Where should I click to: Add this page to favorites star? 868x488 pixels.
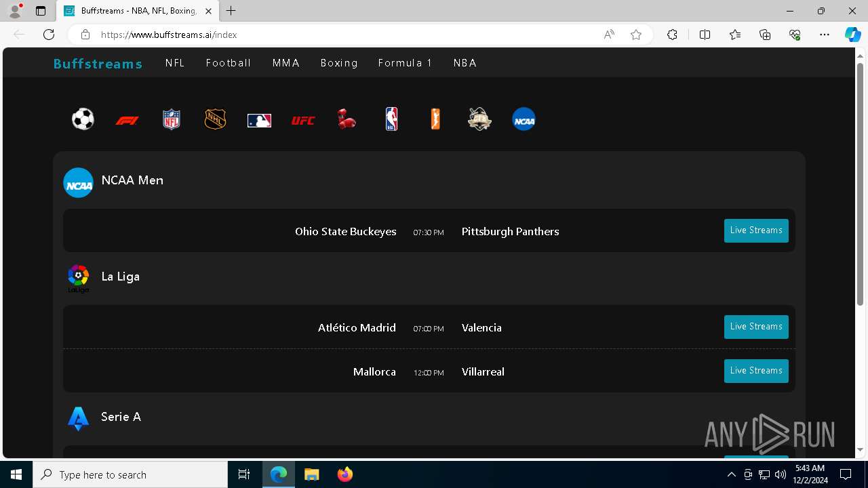636,35
